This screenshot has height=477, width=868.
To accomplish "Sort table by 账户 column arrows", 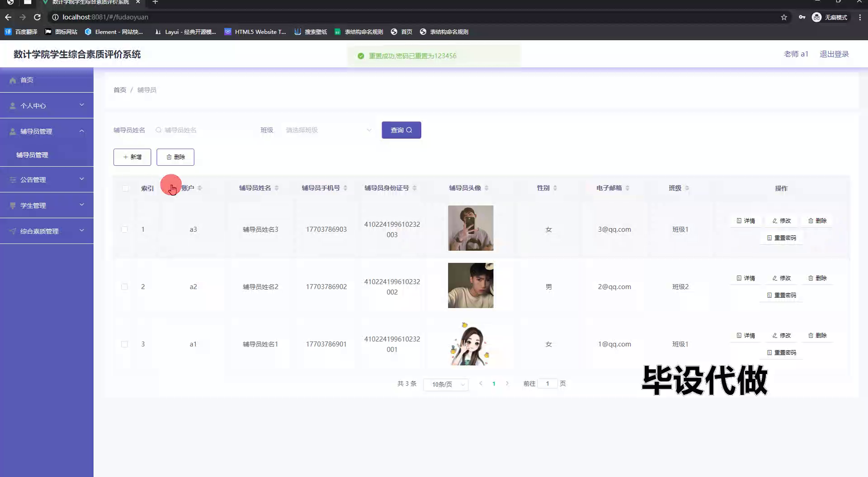I will pos(200,188).
